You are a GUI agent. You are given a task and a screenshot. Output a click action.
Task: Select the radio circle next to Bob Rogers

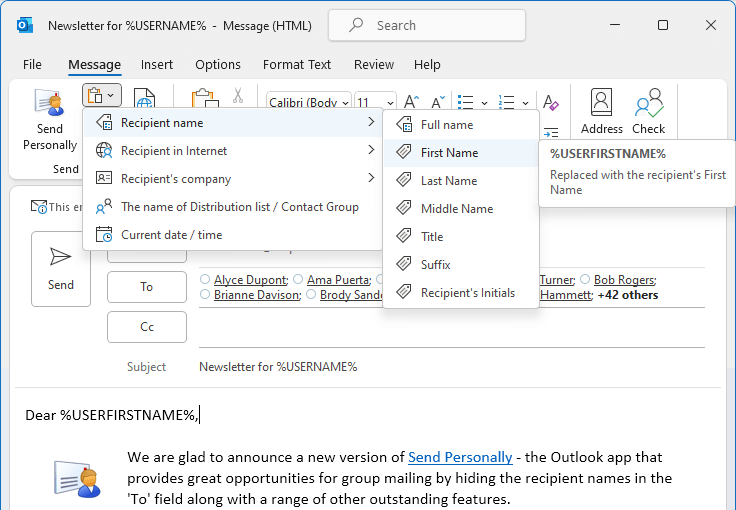click(x=585, y=279)
